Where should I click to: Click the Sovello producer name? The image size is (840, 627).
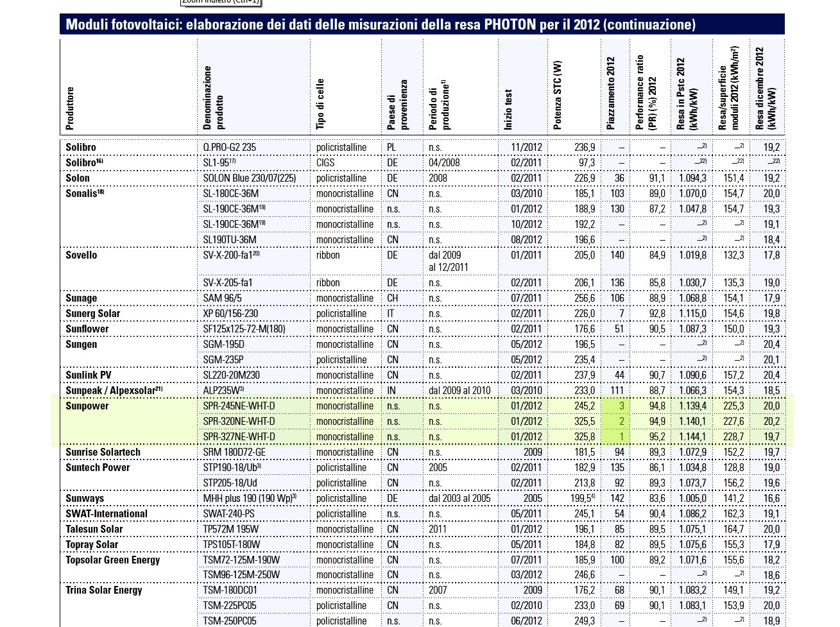[x=81, y=255]
